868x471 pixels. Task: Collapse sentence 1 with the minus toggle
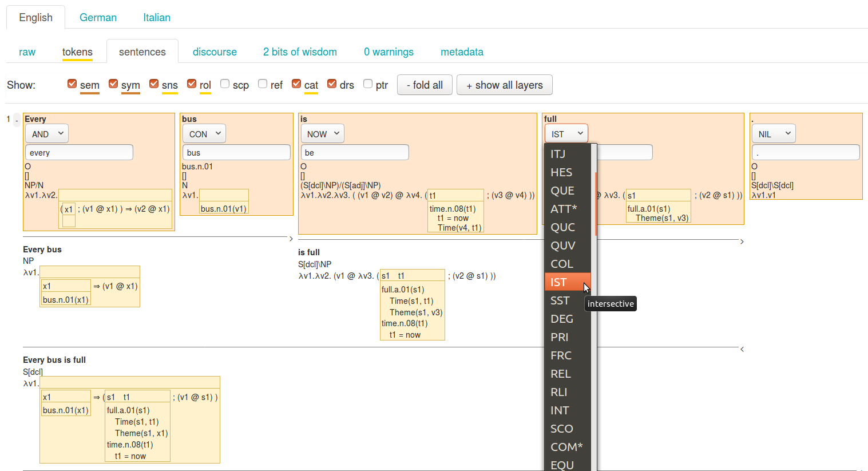coord(17,120)
